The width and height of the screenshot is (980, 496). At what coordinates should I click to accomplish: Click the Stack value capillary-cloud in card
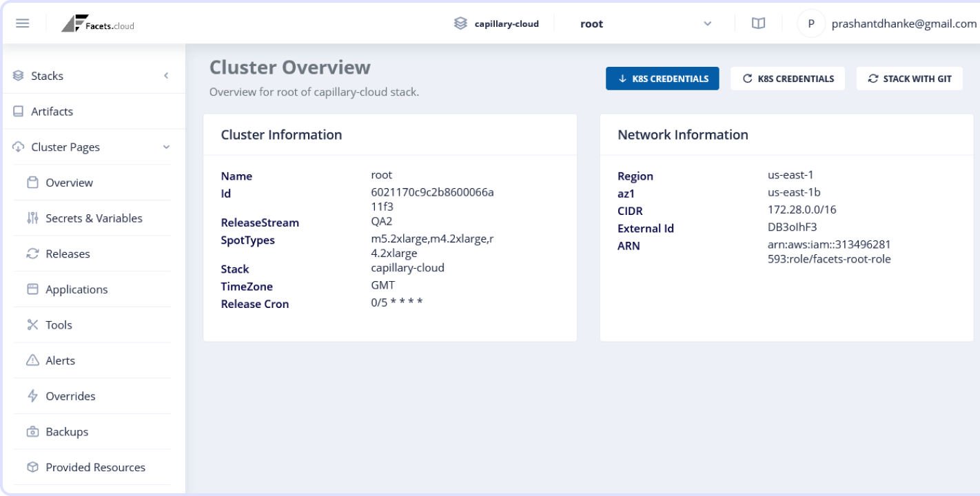(408, 268)
